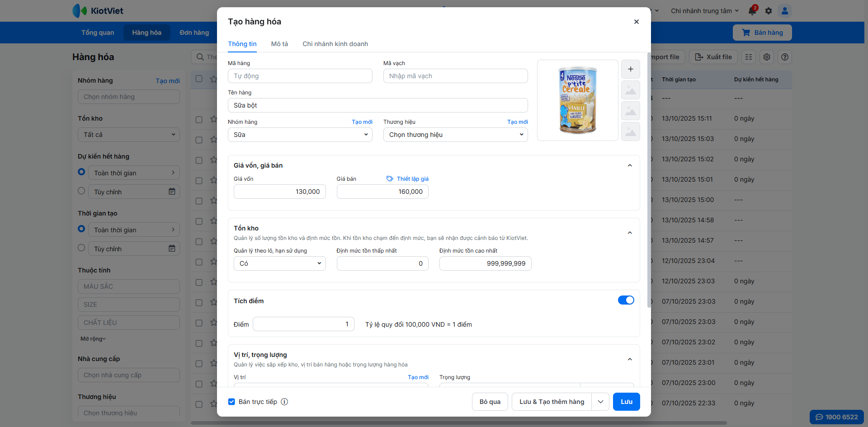Open the Chi nhánh kinh doanh tab
This screenshot has width=868, height=427.
tap(335, 44)
